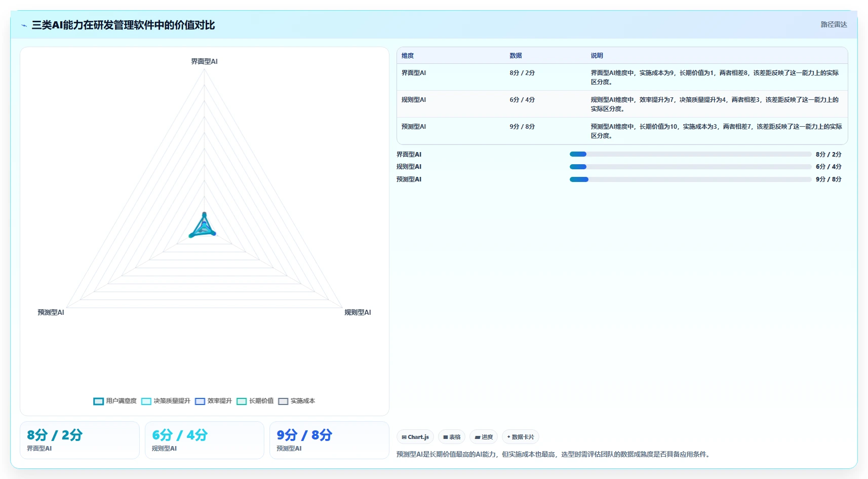868x479 pixels.
Task: Click the 维度 column header
Action: [408, 56]
